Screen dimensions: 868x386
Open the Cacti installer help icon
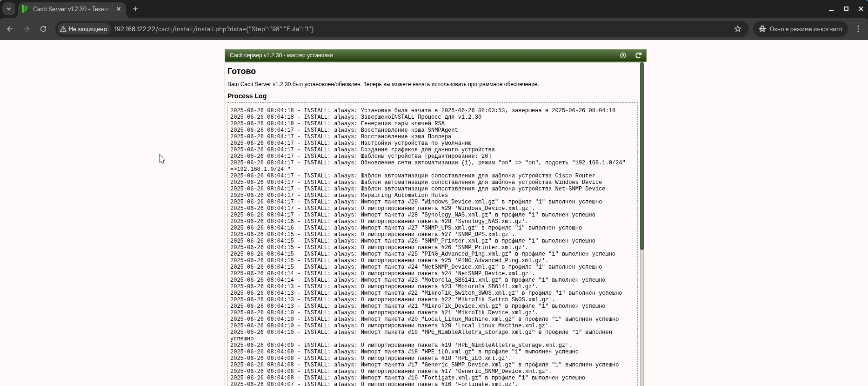point(623,55)
